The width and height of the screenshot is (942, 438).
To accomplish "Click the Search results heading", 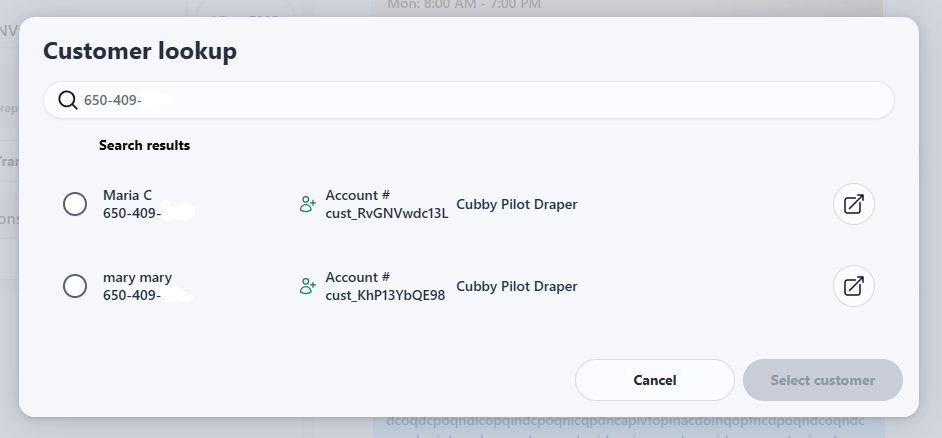I will pos(144,145).
